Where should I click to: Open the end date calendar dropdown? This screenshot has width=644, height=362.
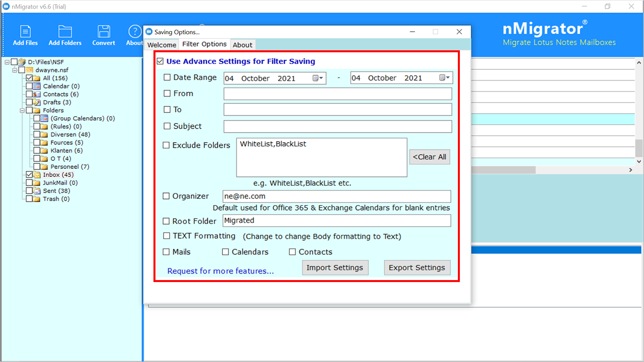pos(445,78)
